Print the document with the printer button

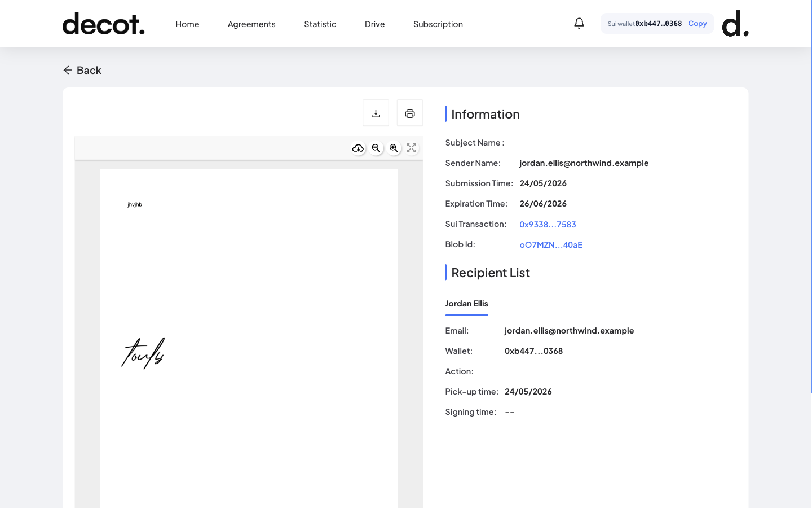(x=410, y=113)
